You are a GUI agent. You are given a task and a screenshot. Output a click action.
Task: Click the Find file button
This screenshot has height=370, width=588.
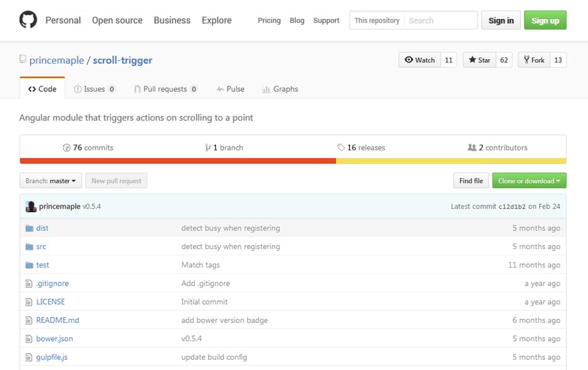(471, 181)
